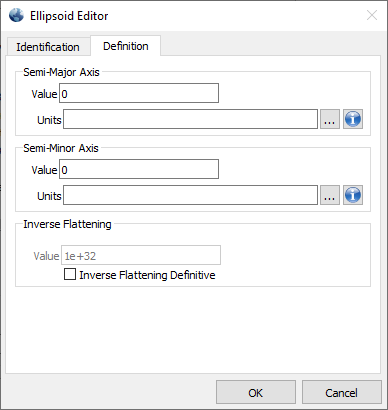Click the globe icon in title bar
Viewport: 388px width, 410px height.
pyautogui.click(x=16, y=15)
